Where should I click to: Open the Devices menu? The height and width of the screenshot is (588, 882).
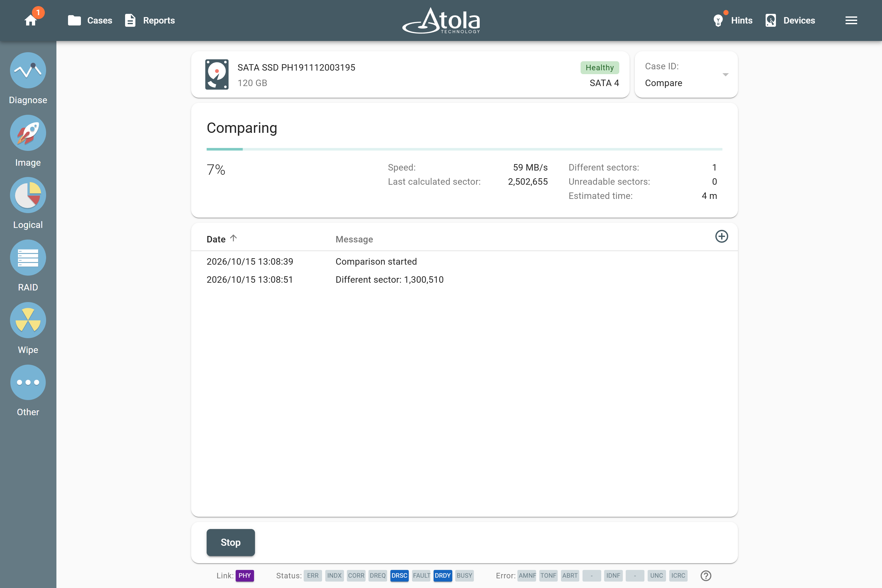click(x=790, y=20)
